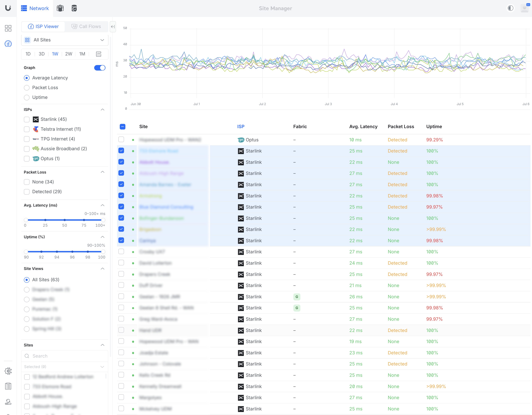Switch to the ISP Viewer tab

click(x=43, y=27)
